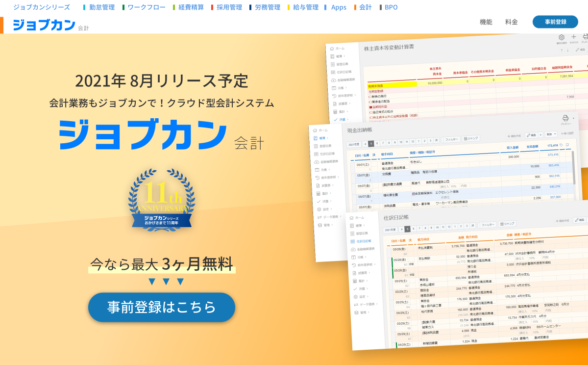Click printer プレビュー icon in 現金出納帳 window
Screen dimensions: 588x365
click(x=565, y=118)
